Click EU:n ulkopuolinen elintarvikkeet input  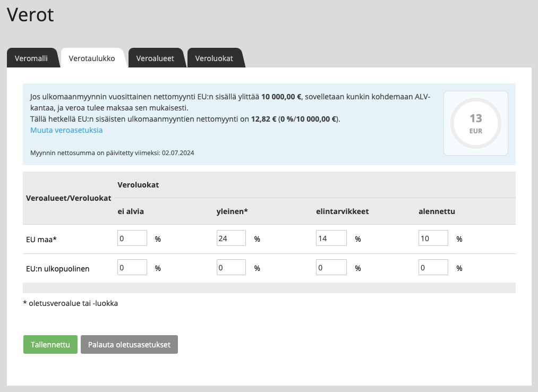pyautogui.click(x=330, y=268)
